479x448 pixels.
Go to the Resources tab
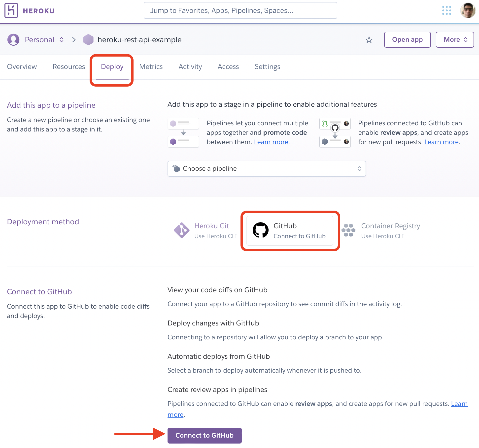69,67
